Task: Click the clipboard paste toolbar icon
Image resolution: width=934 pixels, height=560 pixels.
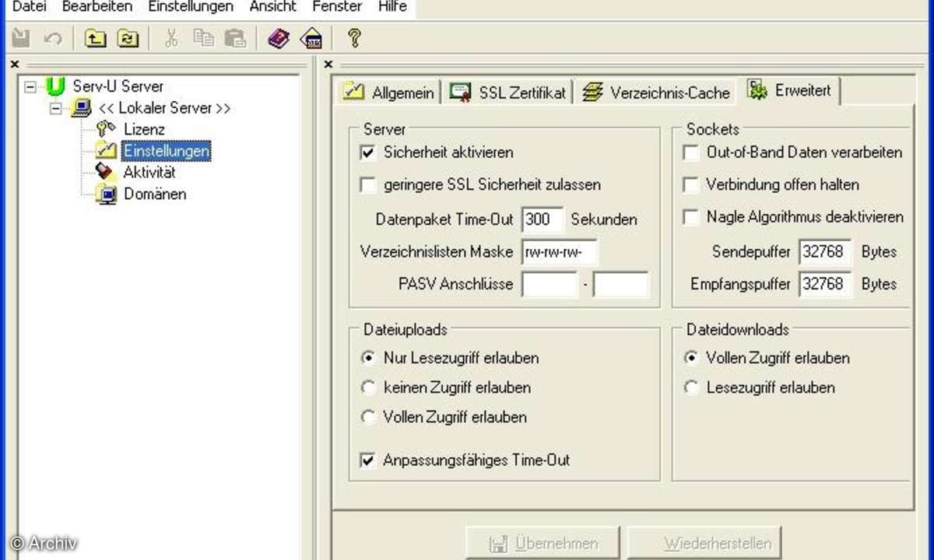Action: click(235, 38)
